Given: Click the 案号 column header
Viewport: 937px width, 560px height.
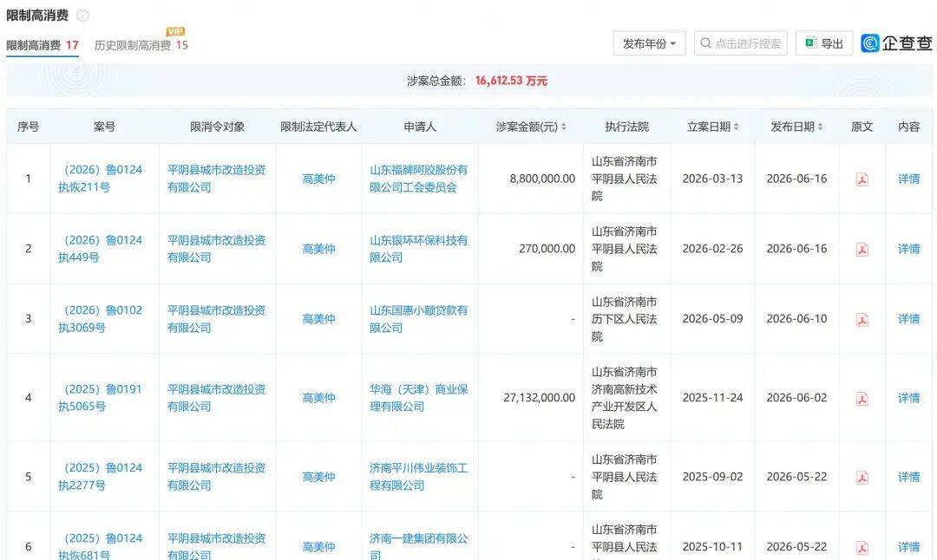Looking at the screenshot, I should [x=104, y=127].
